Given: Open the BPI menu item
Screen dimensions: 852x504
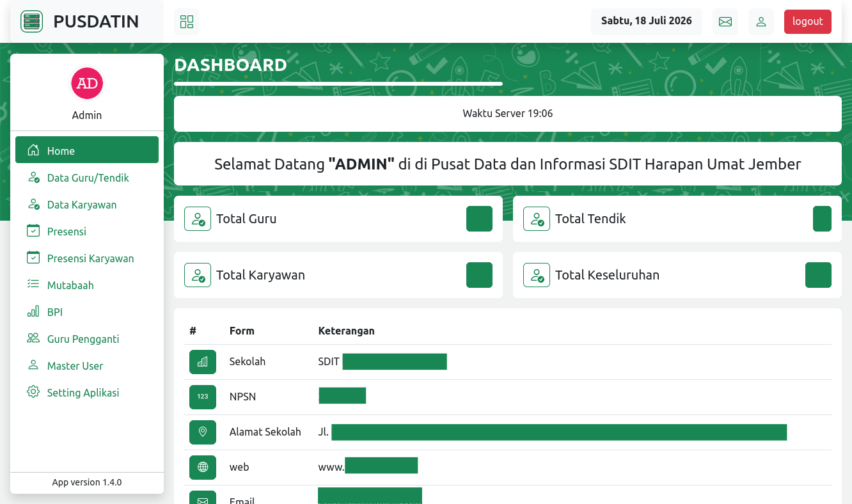Looking at the screenshot, I should [87, 312].
